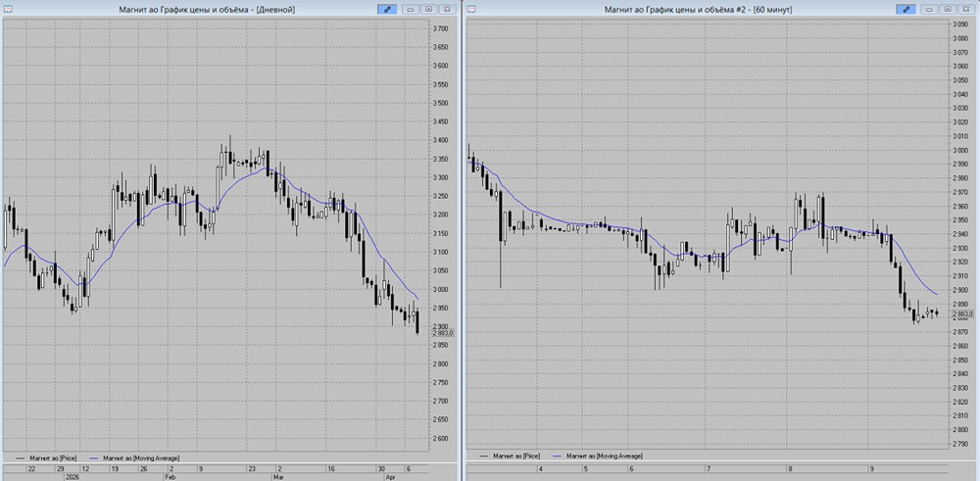The width and height of the screenshot is (980, 481).
Task: Click the day 7 label on the 60-minute time axis
Action: coord(710,468)
